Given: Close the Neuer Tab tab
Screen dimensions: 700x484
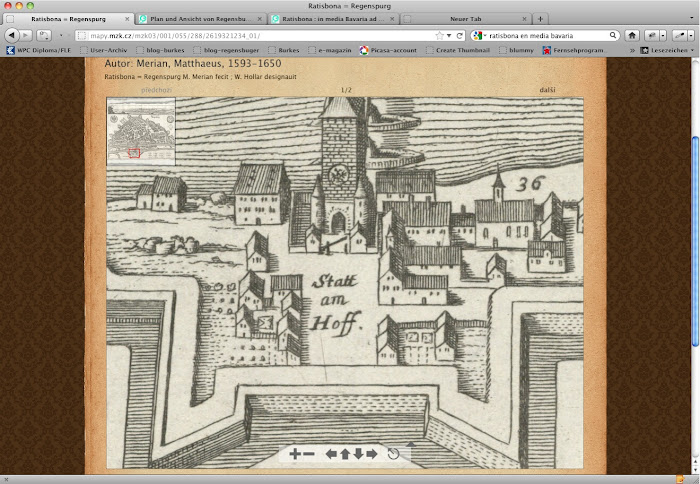Looking at the screenshot, I should coord(524,19).
